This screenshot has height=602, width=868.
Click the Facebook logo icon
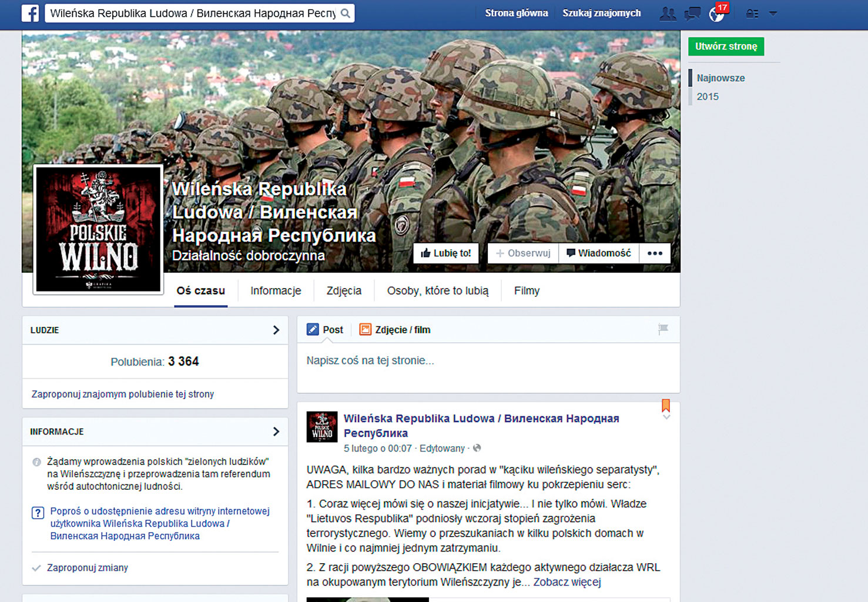[x=30, y=13]
